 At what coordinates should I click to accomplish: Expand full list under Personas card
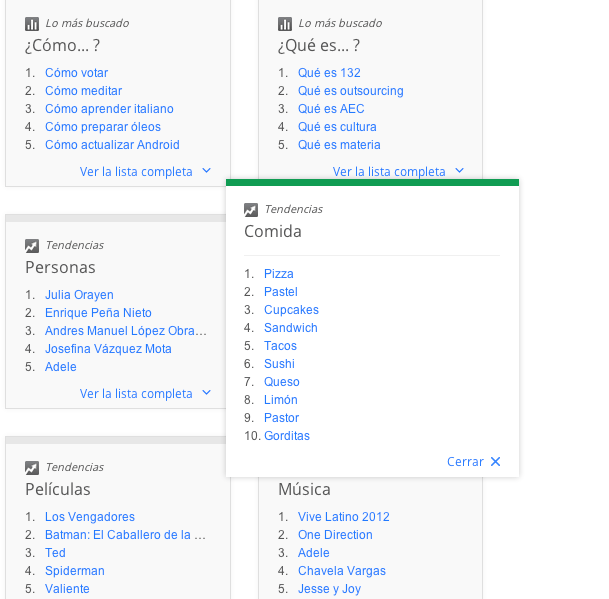(x=145, y=394)
